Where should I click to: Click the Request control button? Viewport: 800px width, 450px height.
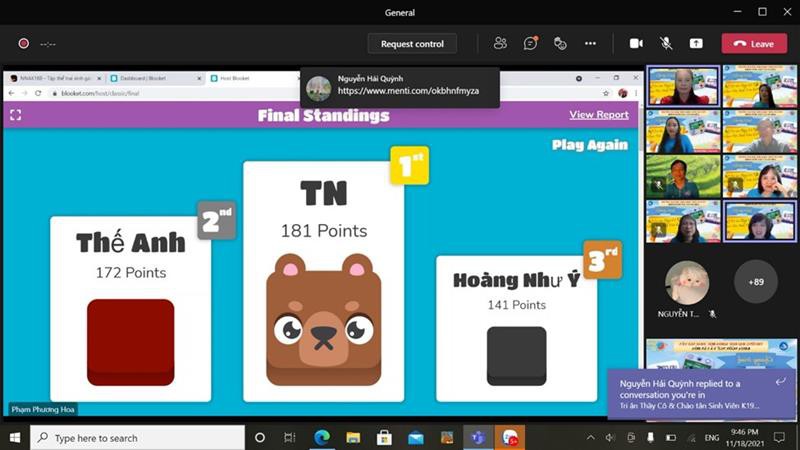tap(412, 43)
